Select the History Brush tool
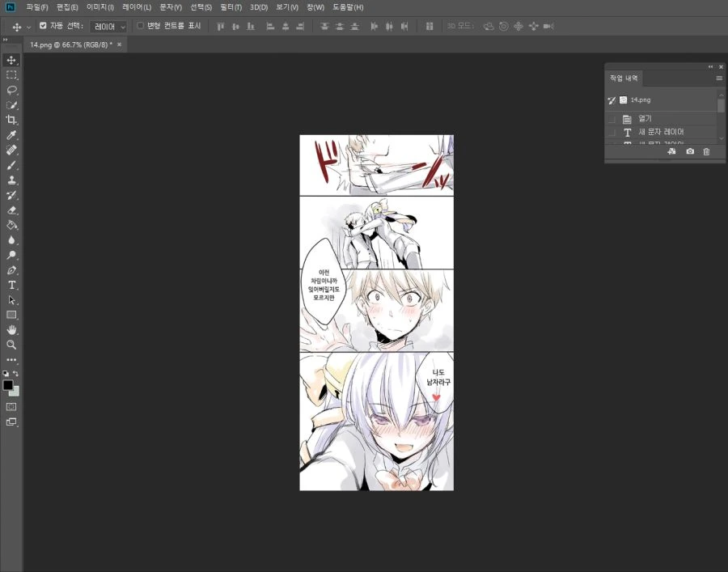The height and width of the screenshot is (572, 728). [x=11, y=195]
